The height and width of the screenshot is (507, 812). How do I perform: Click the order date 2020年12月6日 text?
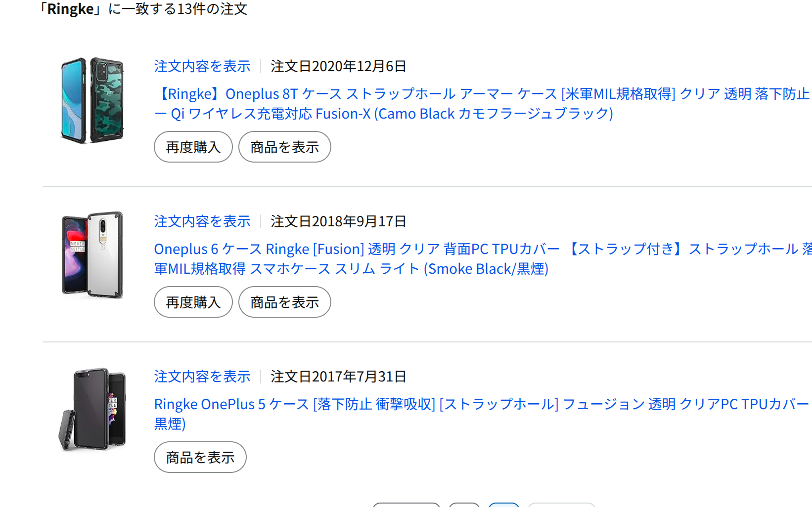[338, 66]
